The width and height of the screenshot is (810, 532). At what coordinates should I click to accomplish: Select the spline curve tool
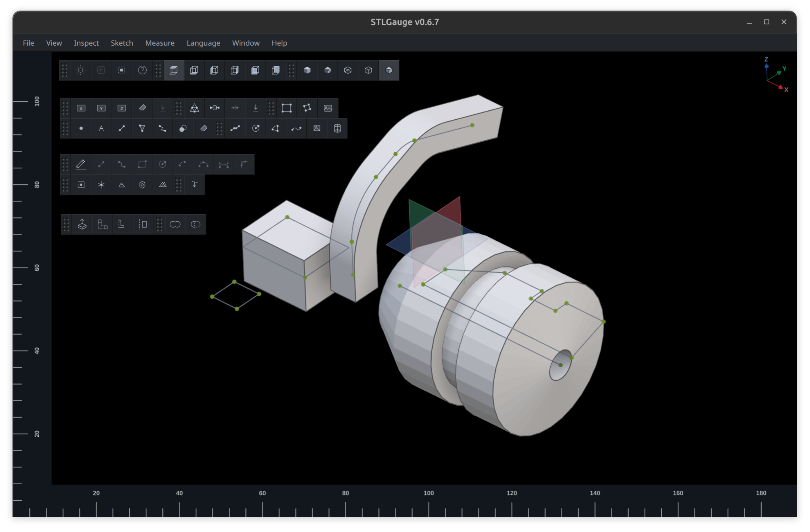pos(296,129)
